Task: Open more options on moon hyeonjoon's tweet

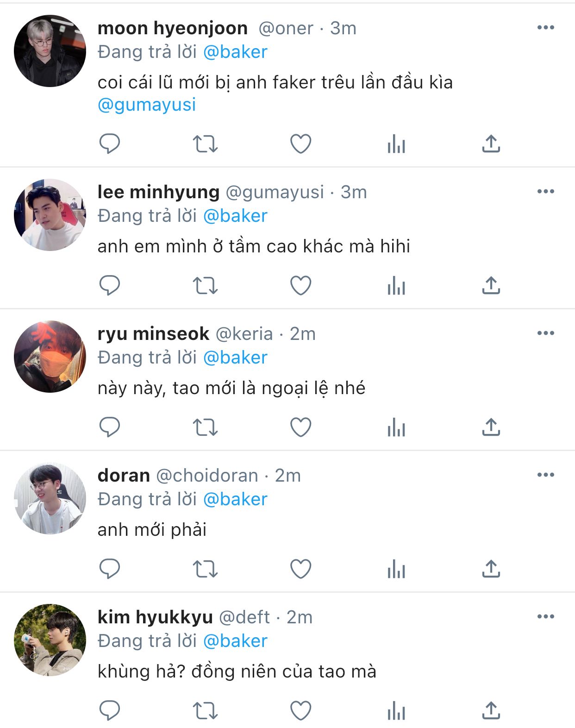Action: [546, 28]
